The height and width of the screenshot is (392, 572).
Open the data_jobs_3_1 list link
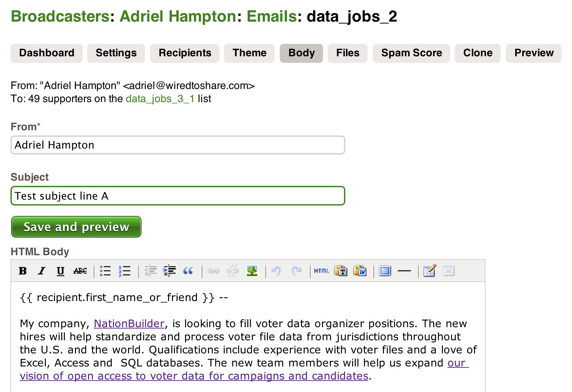(x=160, y=99)
